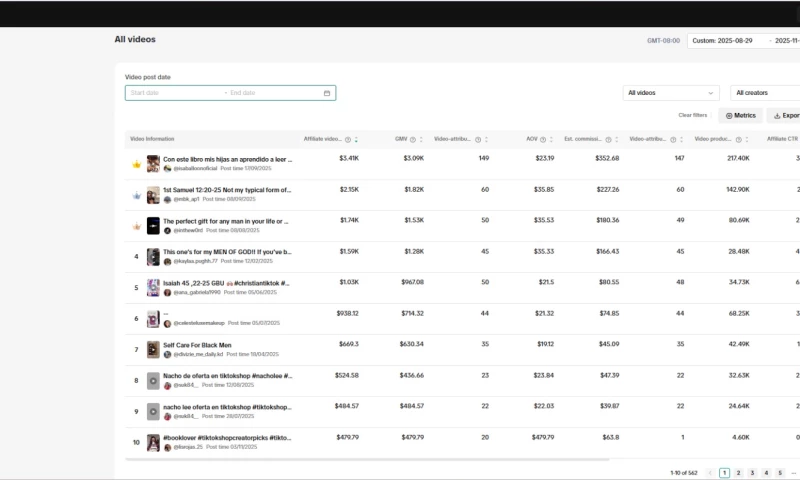Viewport: 800px width, 480px height.
Task: Click Affiliate CTR column header
Action: pyautogui.click(x=782, y=139)
